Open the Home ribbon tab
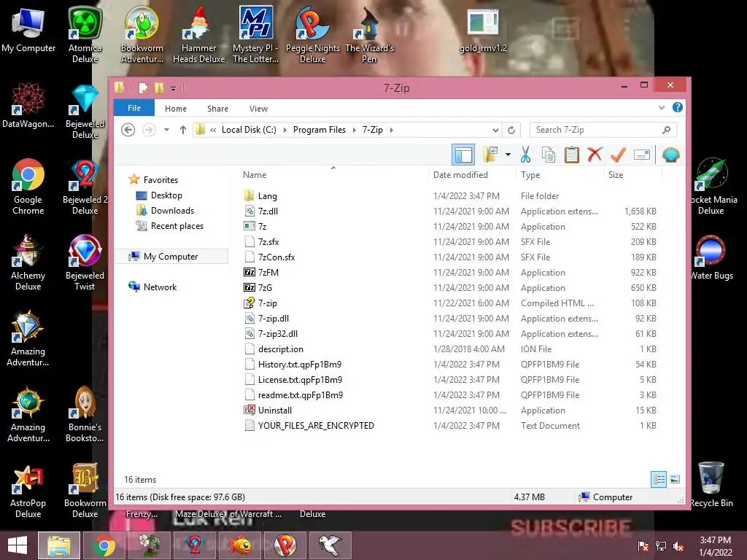Image resolution: width=747 pixels, height=560 pixels. click(176, 109)
